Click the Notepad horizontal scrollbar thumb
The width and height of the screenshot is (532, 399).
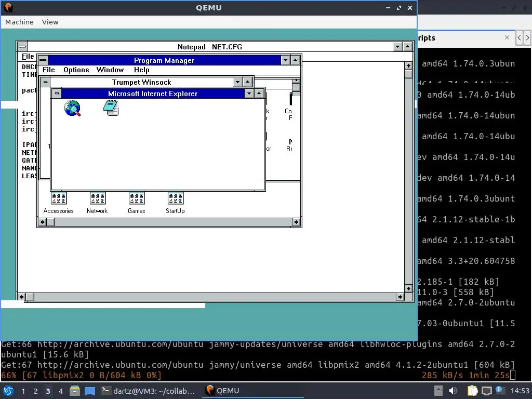point(30,297)
